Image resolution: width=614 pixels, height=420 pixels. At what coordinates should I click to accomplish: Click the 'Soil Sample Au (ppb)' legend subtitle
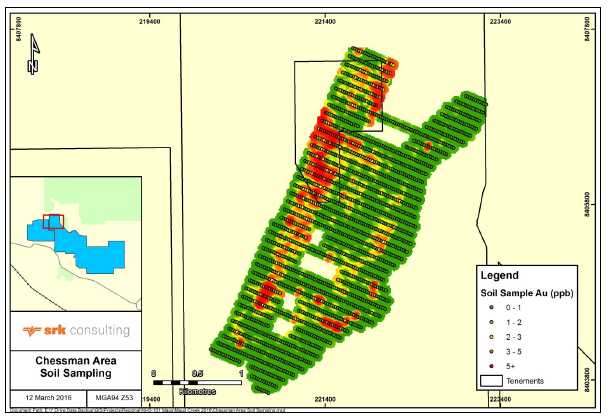523,291
